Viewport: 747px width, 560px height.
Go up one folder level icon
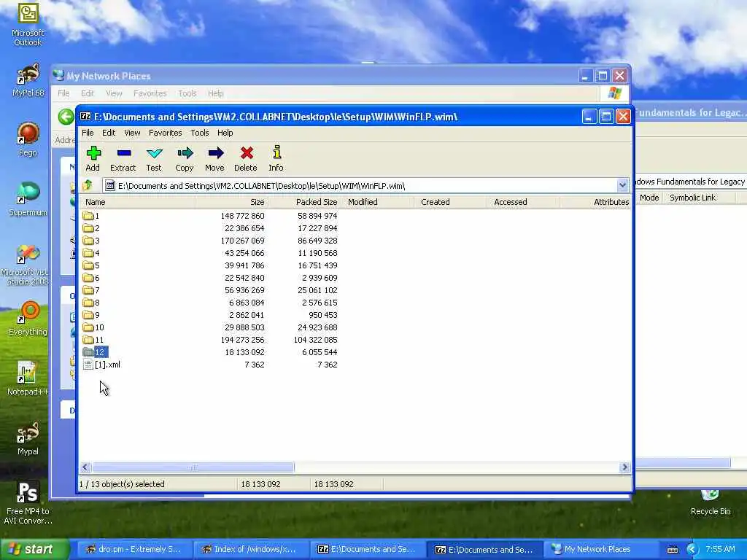88,186
